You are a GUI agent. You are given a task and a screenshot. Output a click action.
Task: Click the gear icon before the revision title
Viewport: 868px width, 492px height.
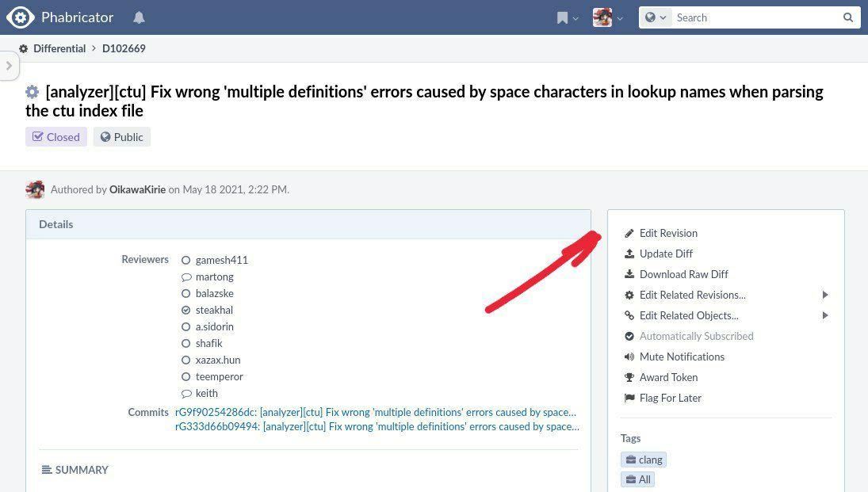click(33, 91)
